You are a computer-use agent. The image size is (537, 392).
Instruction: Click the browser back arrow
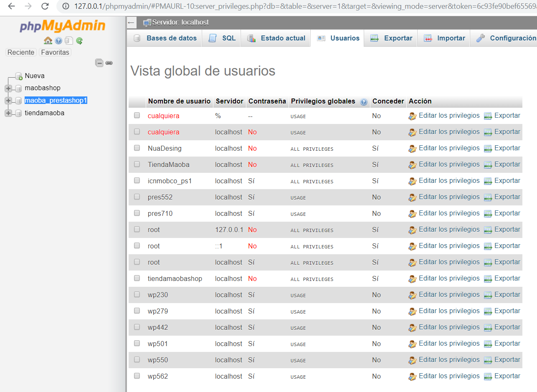[x=11, y=6]
